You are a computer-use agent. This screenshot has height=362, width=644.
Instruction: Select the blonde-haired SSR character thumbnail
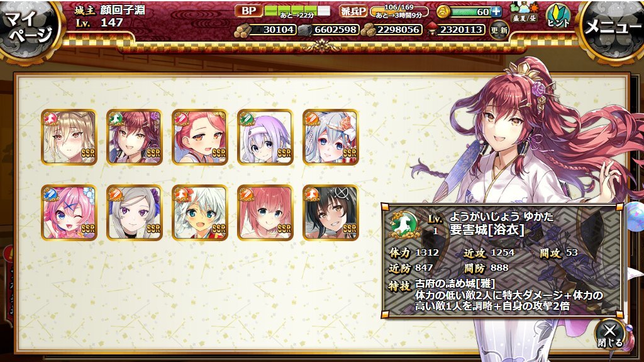coord(69,137)
